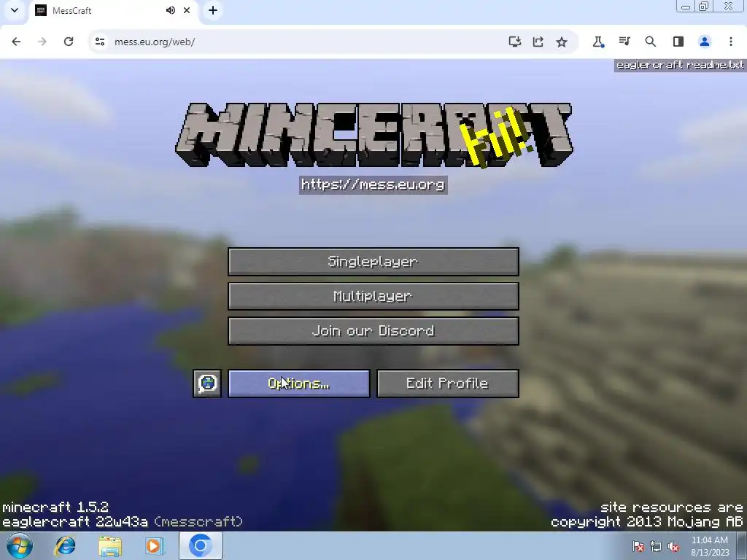Image resolution: width=747 pixels, height=560 pixels.
Task: Open network status icon in tray
Action: (656, 546)
